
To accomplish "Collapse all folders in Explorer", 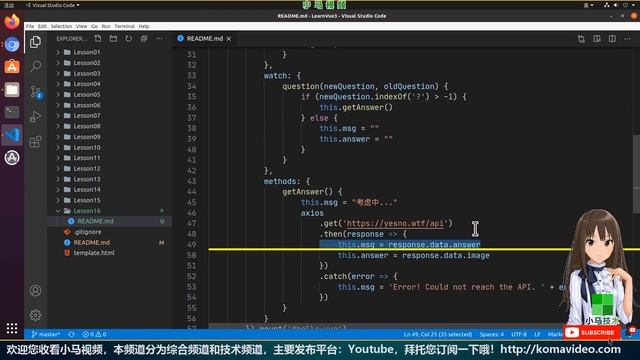I will (144, 38).
